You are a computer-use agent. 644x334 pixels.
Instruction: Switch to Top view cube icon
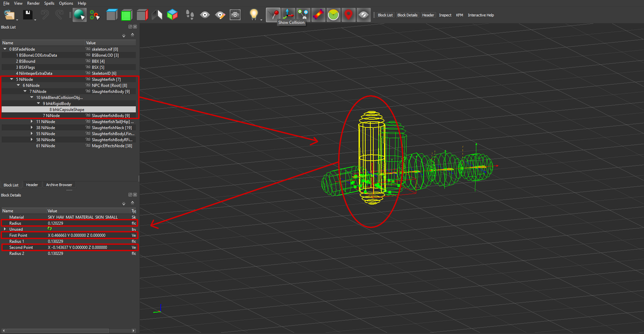111,15
